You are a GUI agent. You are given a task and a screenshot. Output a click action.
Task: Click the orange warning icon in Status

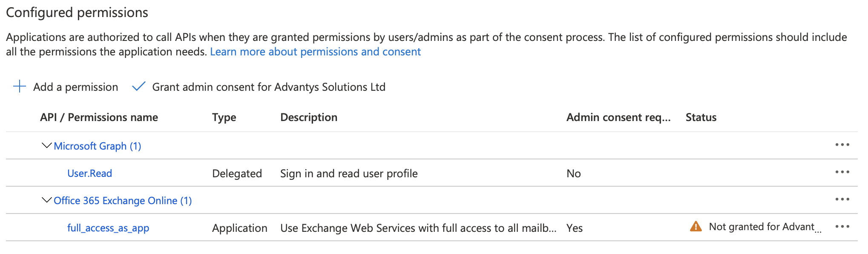696,227
